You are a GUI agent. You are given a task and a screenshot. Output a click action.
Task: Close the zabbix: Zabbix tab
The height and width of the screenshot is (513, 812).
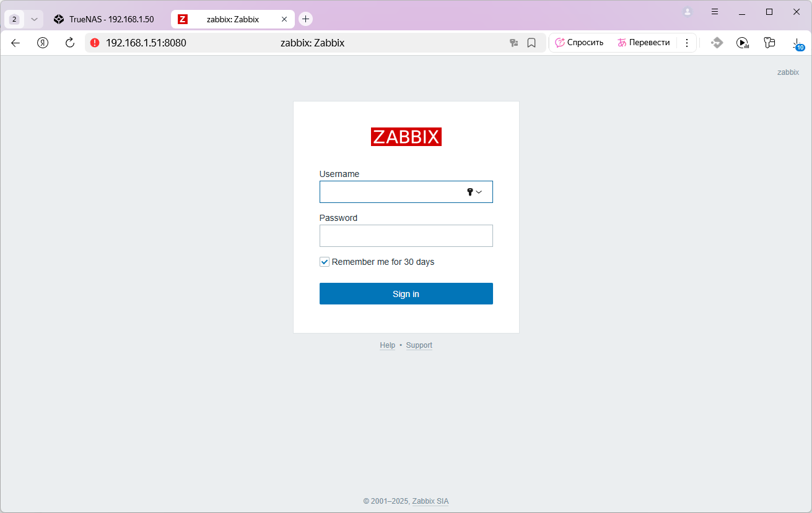click(x=284, y=19)
